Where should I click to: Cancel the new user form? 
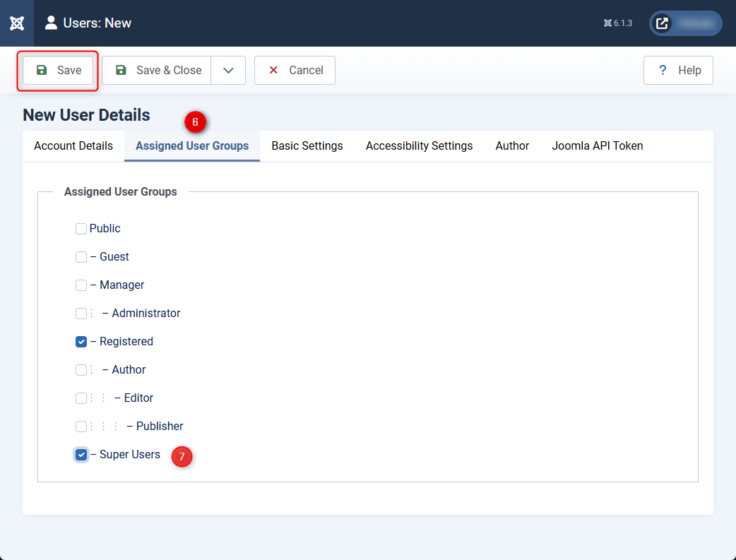pyautogui.click(x=295, y=70)
